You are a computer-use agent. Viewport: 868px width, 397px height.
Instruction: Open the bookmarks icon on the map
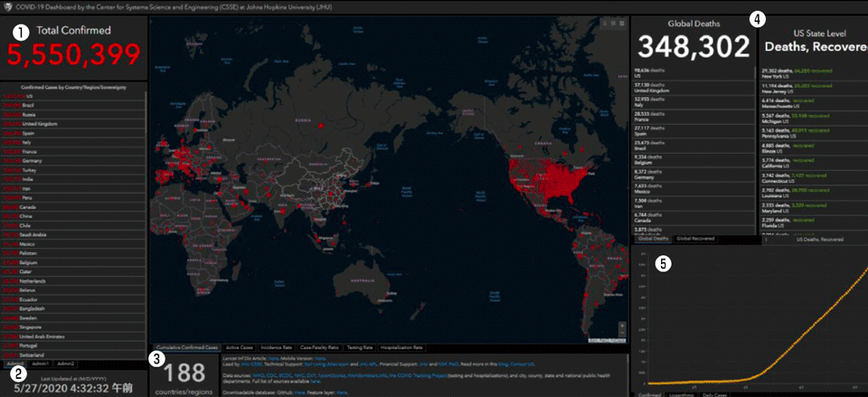pos(605,23)
